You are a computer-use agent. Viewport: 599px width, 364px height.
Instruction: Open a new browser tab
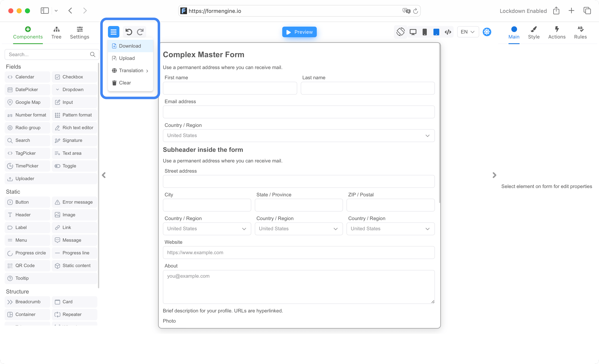click(572, 11)
